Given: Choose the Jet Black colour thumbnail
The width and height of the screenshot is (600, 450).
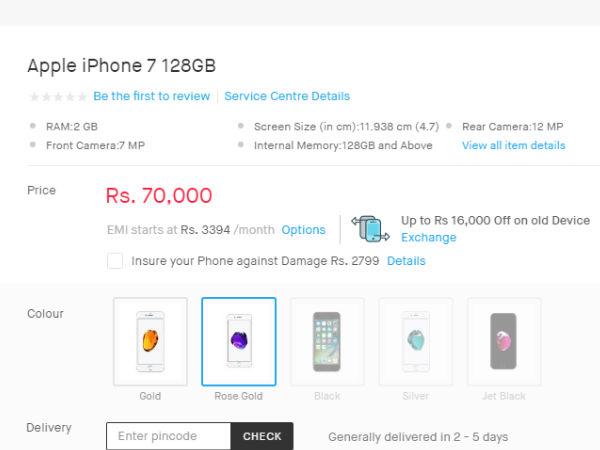Looking at the screenshot, I should pos(504,342).
